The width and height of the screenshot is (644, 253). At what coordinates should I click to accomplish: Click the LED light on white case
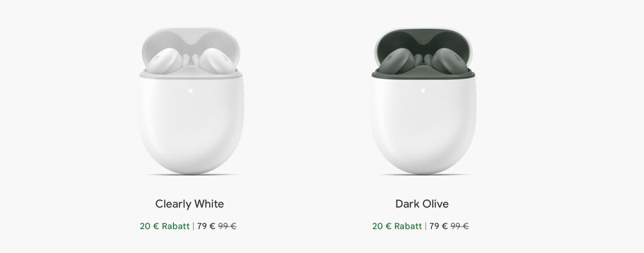(x=191, y=91)
